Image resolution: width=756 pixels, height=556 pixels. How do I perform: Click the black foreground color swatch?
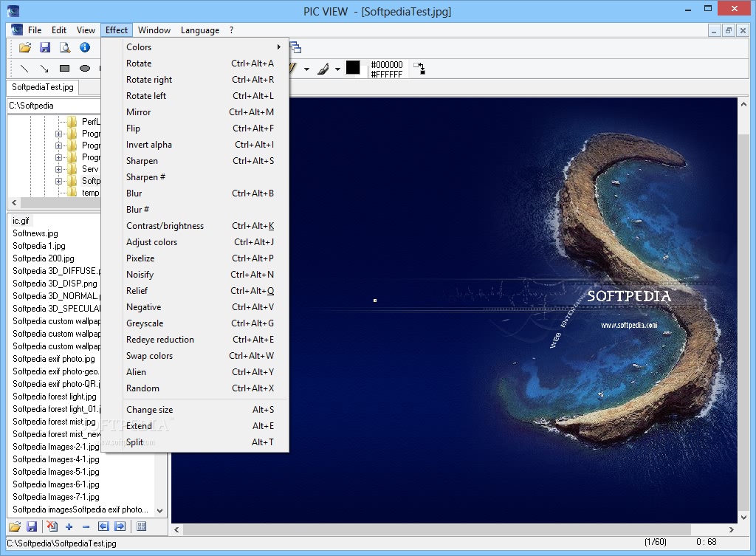(353, 67)
